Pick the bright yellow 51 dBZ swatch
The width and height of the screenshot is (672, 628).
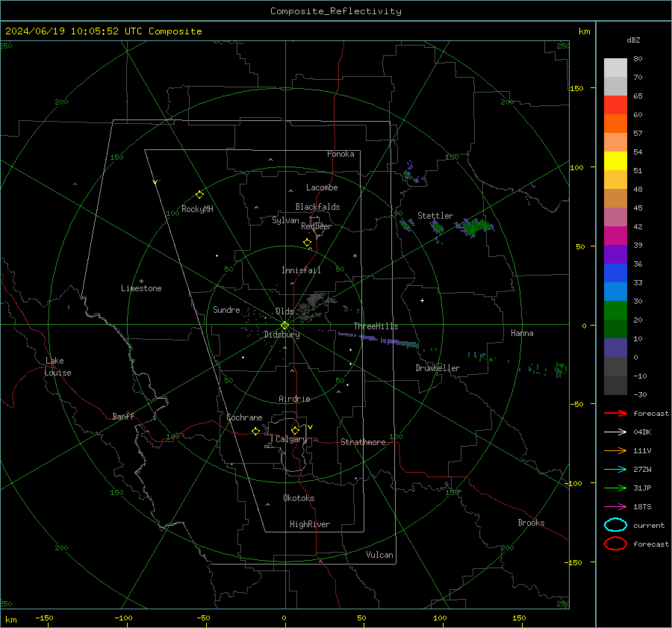pos(615,161)
